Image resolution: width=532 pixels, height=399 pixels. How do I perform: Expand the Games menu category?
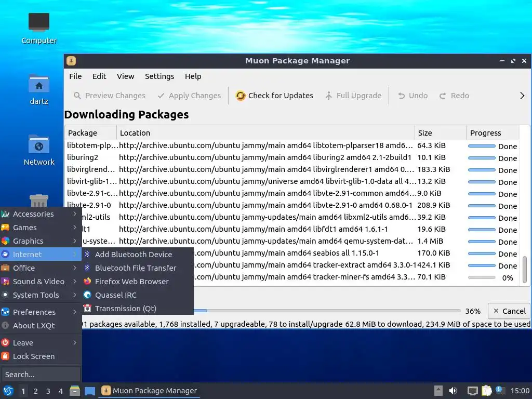click(x=41, y=228)
